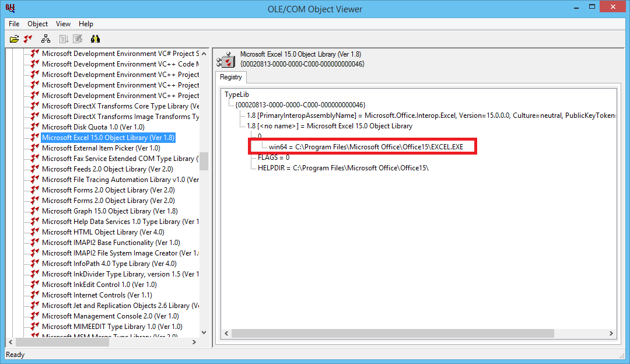This screenshot has height=364, width=630.
Task: Select Microsoft Excel 15.0 Object Library row
Action: pos(108,138)
